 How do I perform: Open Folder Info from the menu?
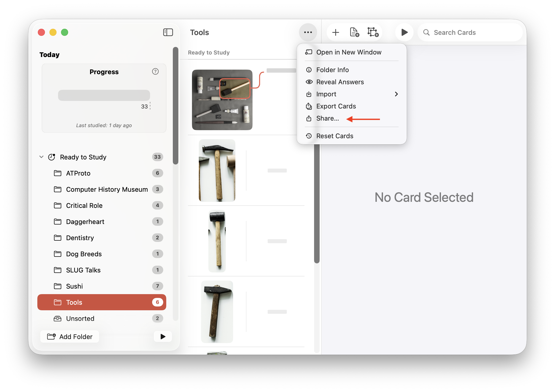(332, 70)
